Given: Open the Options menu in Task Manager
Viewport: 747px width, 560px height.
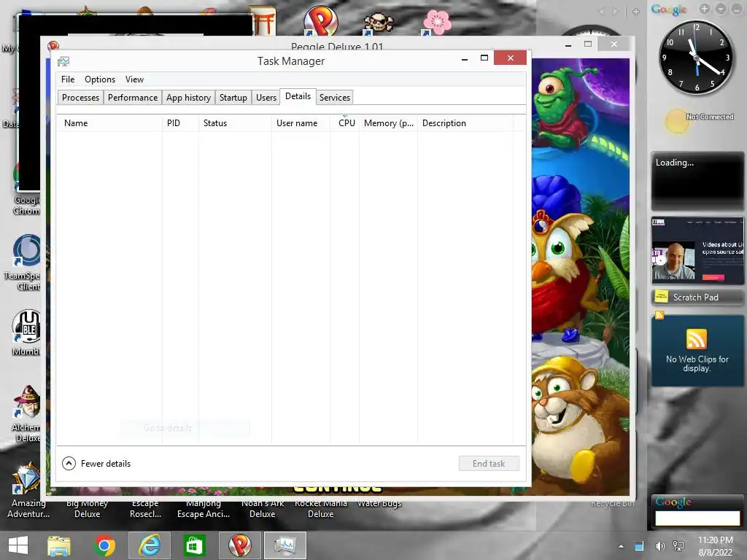Looking at the screenshot, I should click(100, 79).
